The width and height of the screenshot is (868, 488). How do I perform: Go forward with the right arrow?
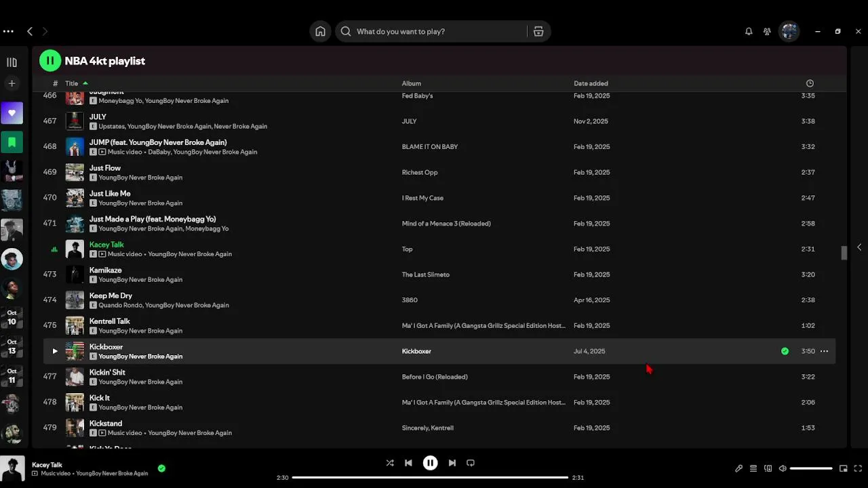(x=45, y=31)
